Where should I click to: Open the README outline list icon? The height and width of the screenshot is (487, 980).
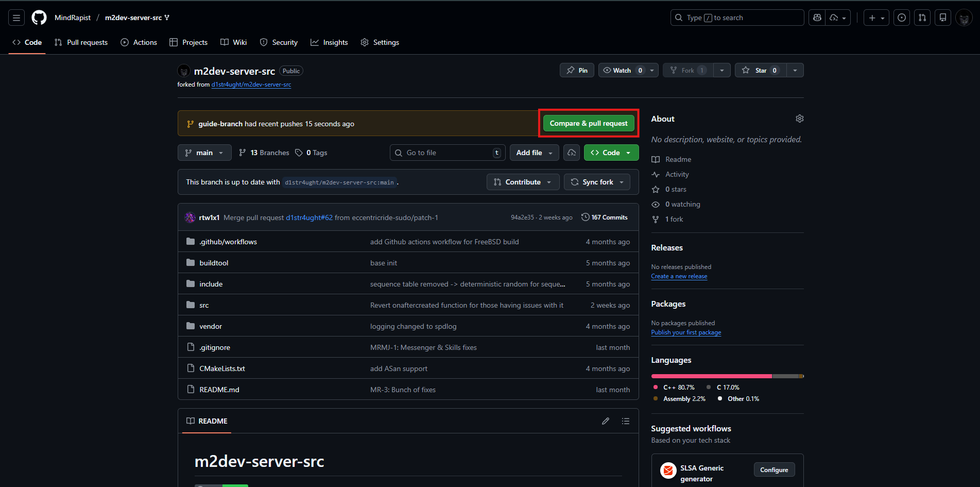pyautogui.click(x=626, y=421)
